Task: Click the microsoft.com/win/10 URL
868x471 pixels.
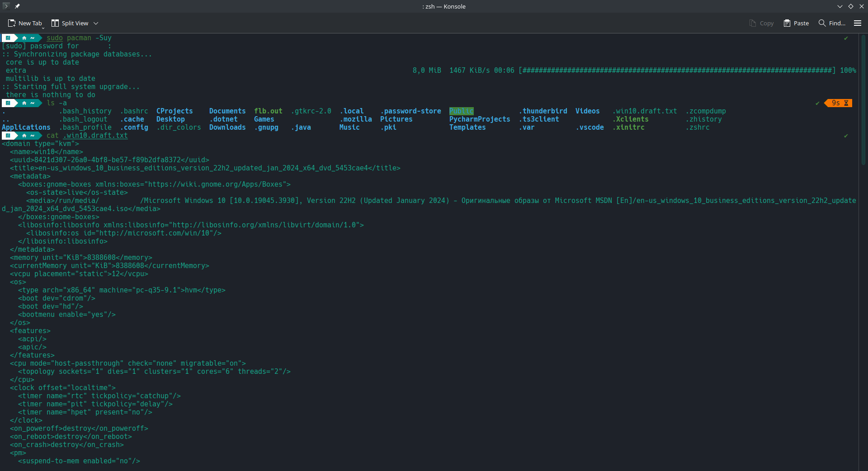Action: [x=156, y=233]
